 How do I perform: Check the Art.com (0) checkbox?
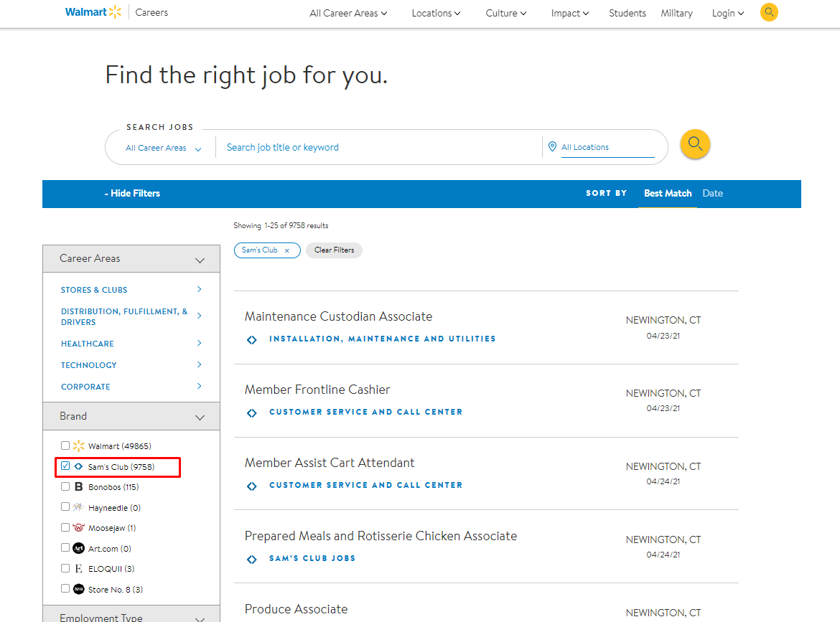point(65,547)
